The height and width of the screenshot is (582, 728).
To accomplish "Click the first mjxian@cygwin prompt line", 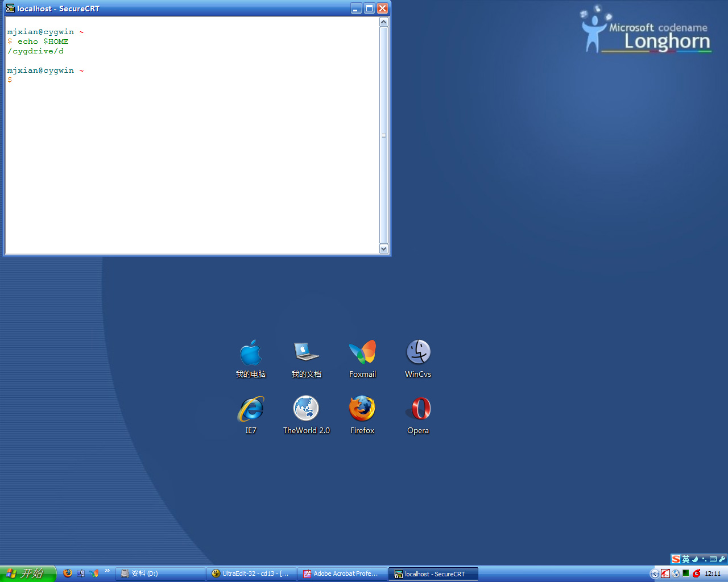I will pos(45,32).
